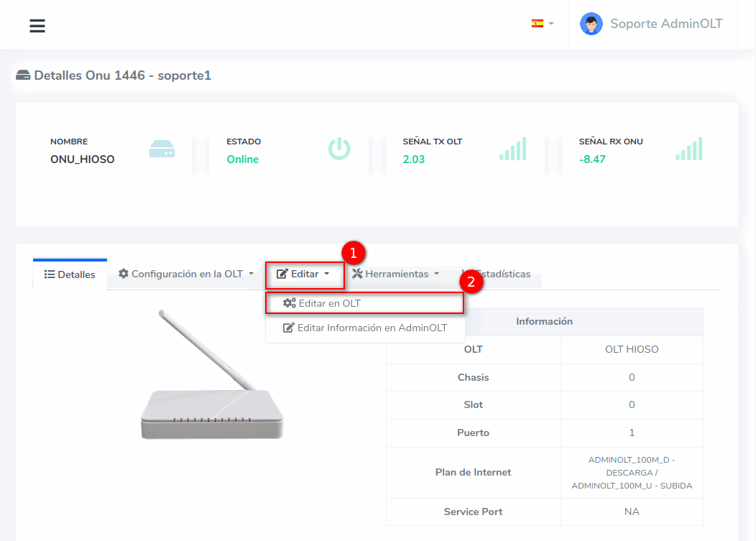Click the Soporte AdminOLT user avatar
Viewport: 756px width, 541px height.
tap(591, 24)
